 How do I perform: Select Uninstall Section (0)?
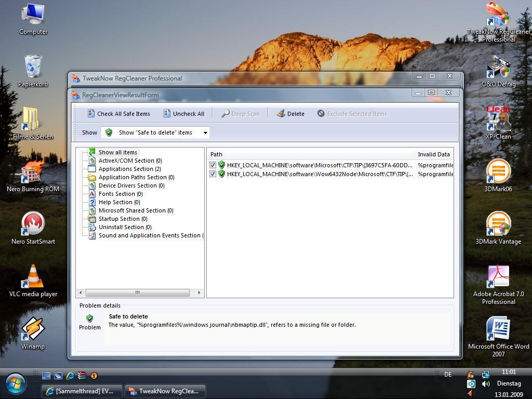125,227
